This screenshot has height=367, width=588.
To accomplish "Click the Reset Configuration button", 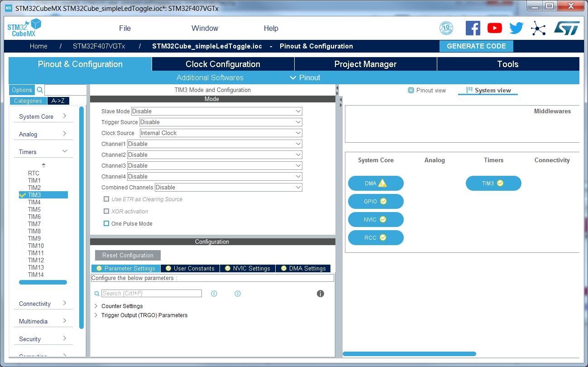I will (x=128, y=255).
